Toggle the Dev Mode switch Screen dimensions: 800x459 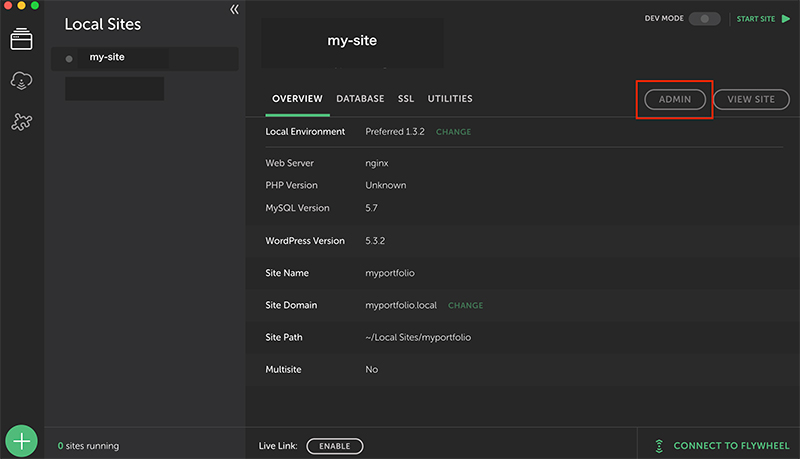(x=705, y=19)
